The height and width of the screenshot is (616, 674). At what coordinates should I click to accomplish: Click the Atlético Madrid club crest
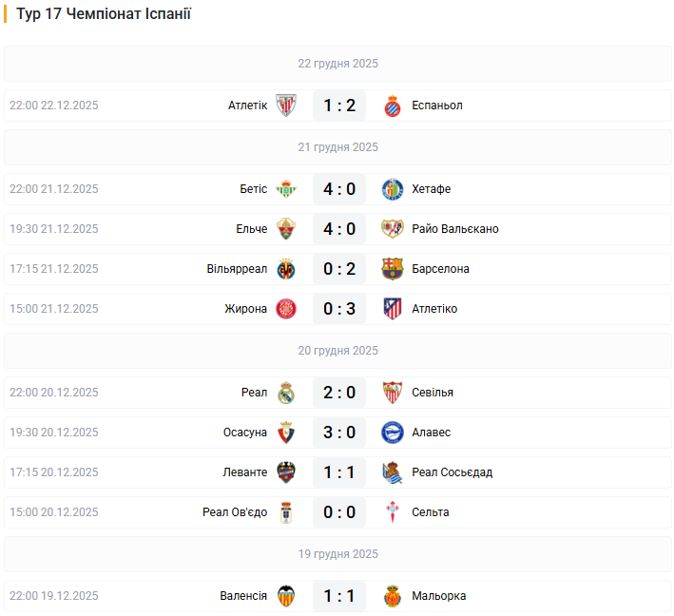point(392,309)
